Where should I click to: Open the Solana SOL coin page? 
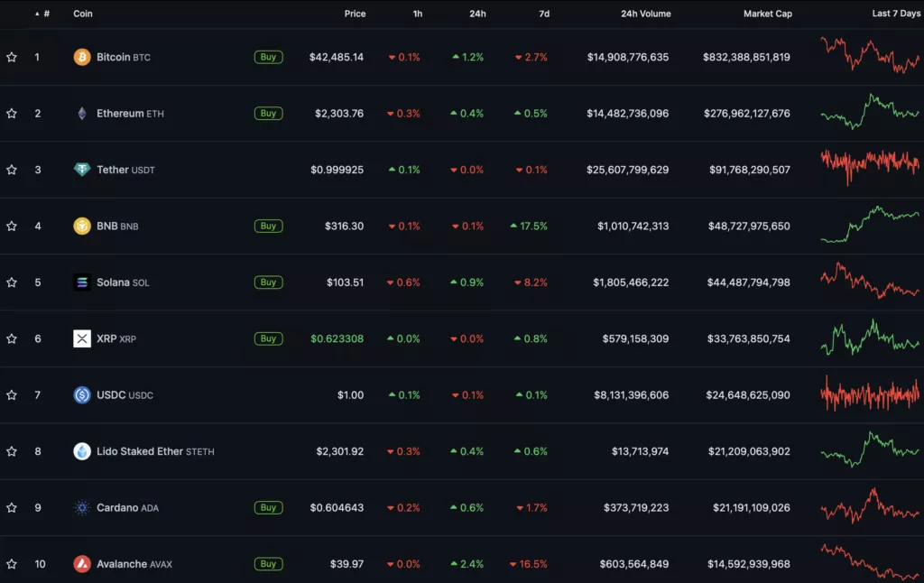(123, 282)
